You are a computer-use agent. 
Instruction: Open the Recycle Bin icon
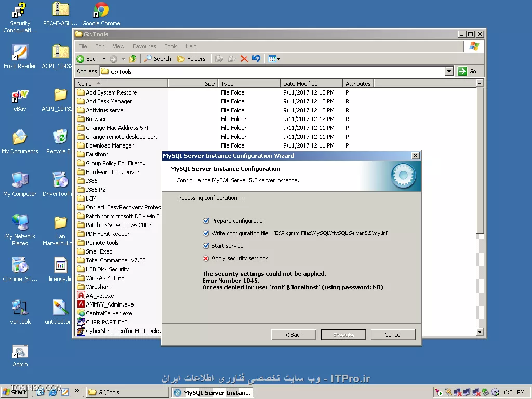60,141
